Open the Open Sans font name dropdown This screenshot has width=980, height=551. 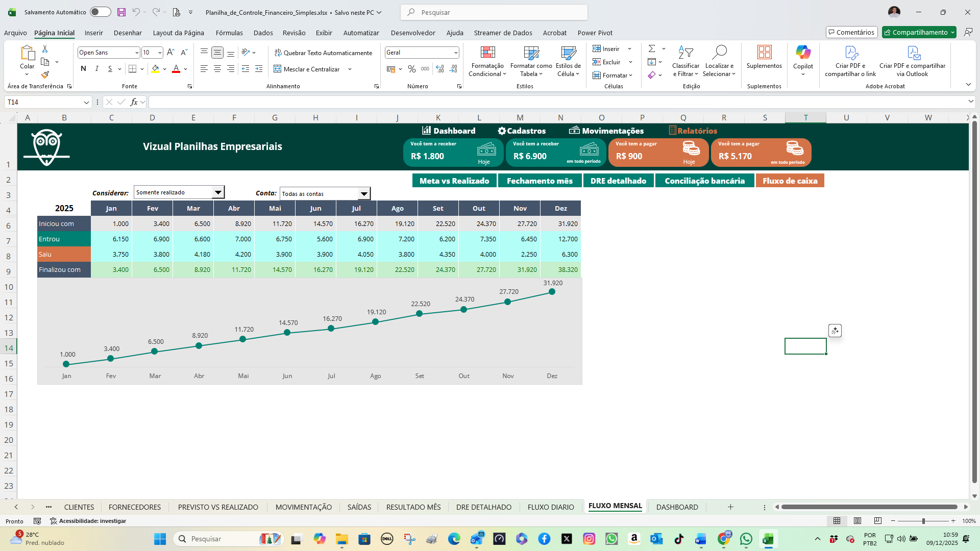(137, 53)
